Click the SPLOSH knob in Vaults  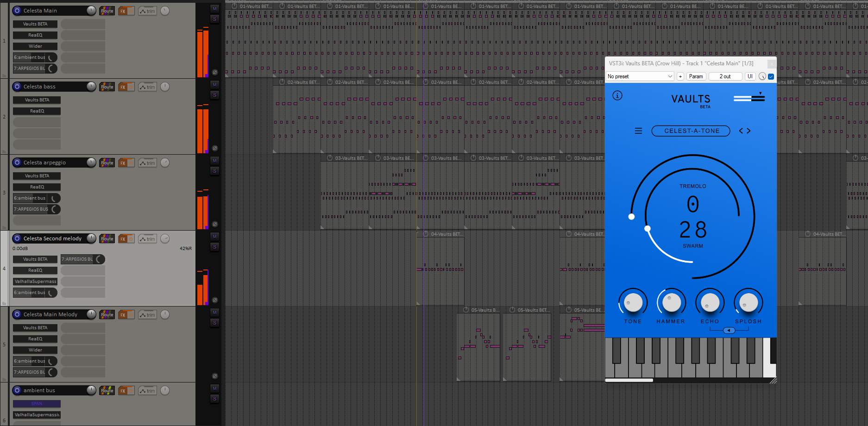click(x=748, y=303)
